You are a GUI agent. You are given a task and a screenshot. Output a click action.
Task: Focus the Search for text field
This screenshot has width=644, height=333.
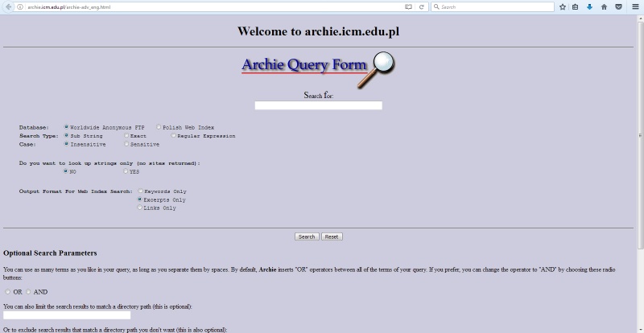coord(318,105)
